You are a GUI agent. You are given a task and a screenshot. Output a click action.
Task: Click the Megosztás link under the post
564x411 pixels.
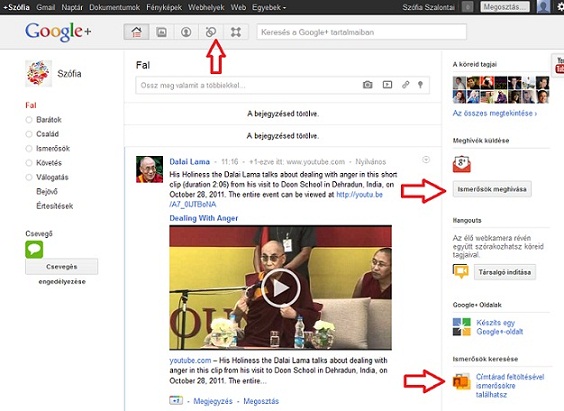click(x=261, y=401)
